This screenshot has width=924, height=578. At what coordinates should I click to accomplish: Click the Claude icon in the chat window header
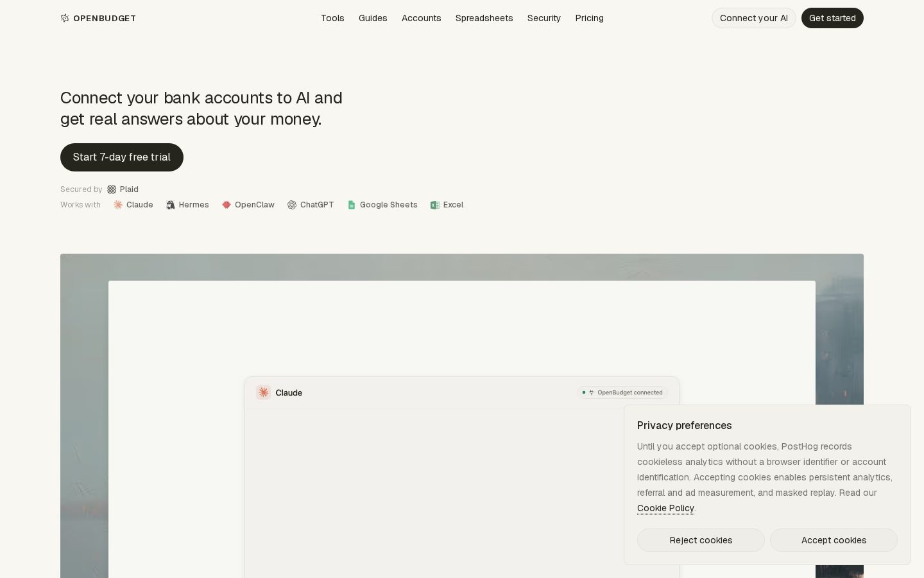(x=263, y=392)
